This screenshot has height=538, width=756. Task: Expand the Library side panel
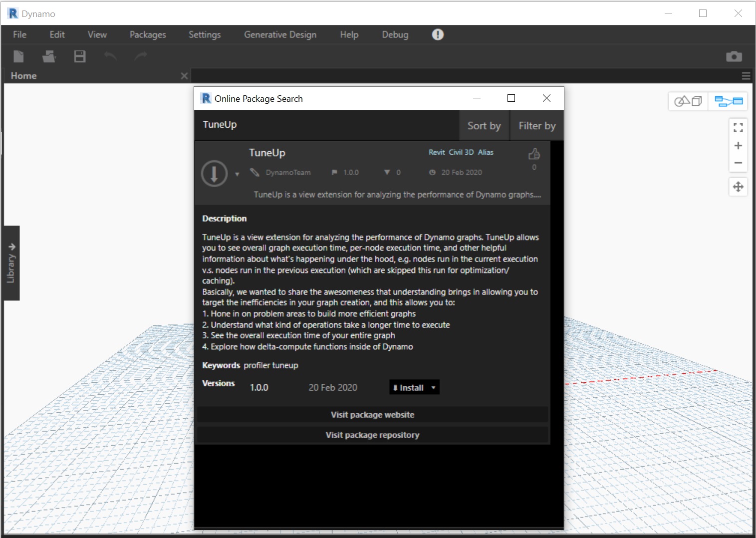(x=11, y=263)
